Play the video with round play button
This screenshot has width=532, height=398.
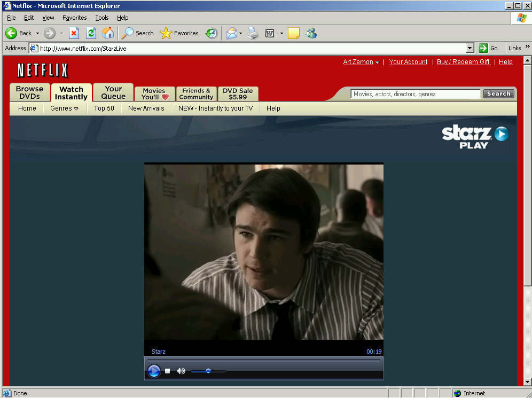pyautogui.click(x=154, y=371)
